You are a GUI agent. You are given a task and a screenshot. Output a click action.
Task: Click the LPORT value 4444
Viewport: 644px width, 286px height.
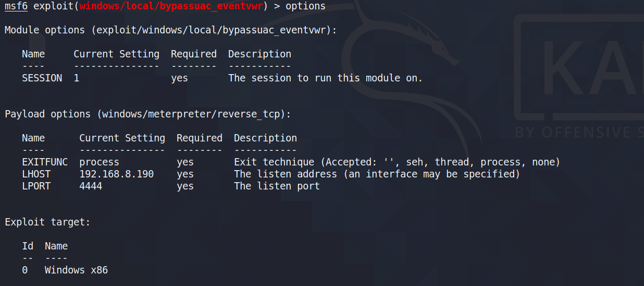coord(91,186)
